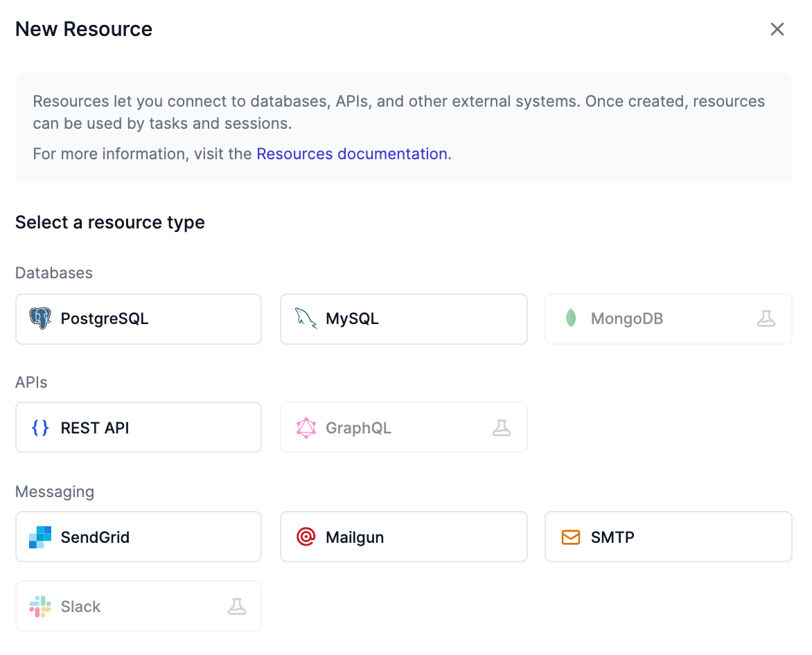This screenshot has width=812, height=655.
Task: Select the MySQL dolphin icon
Action: point(306,318)
